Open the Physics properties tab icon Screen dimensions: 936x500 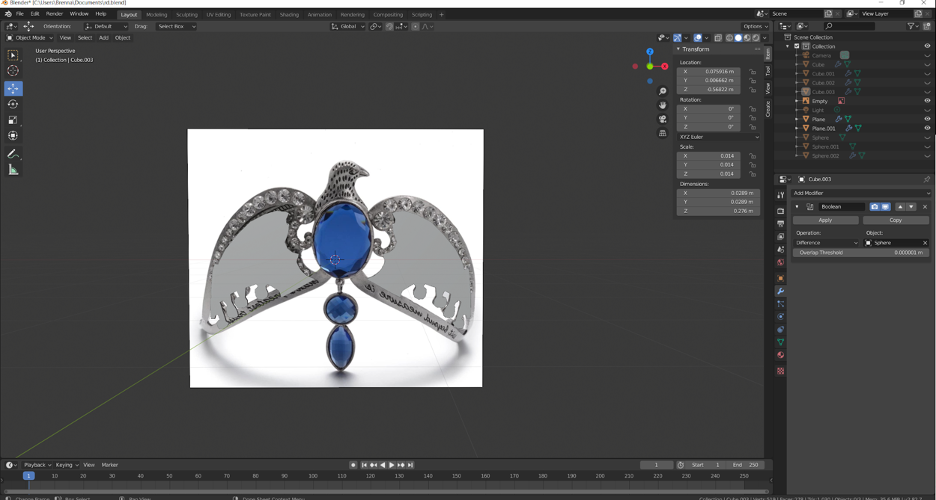(x=780, y=317)
